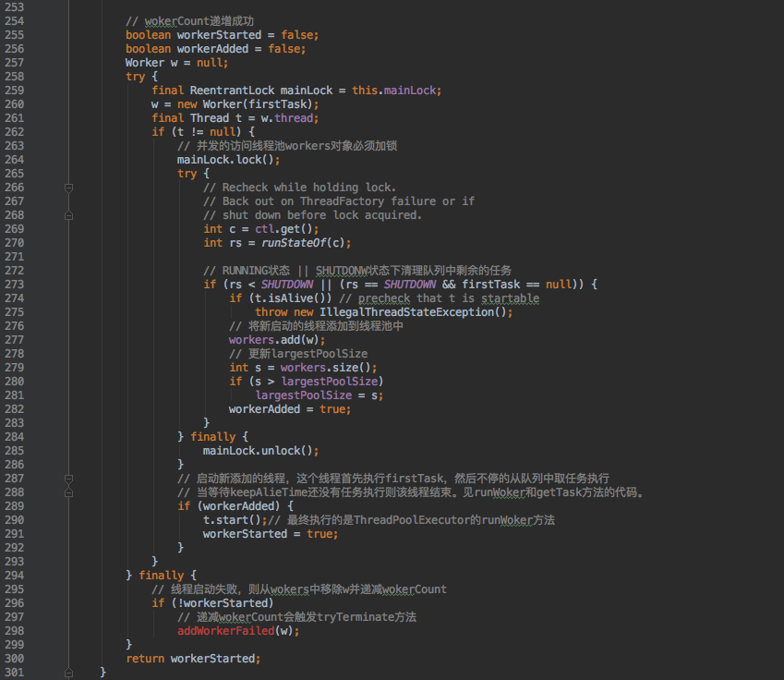Click 'this.mainLock' on line 259

(393, 91)
